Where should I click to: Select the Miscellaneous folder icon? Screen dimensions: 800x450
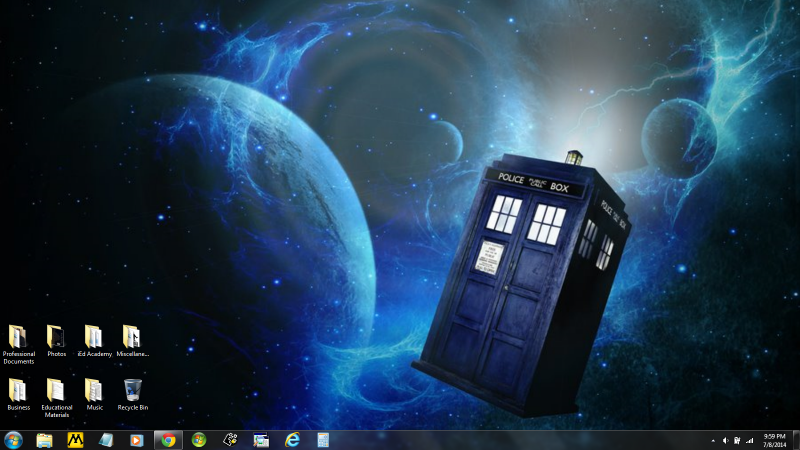click(133, 340)
